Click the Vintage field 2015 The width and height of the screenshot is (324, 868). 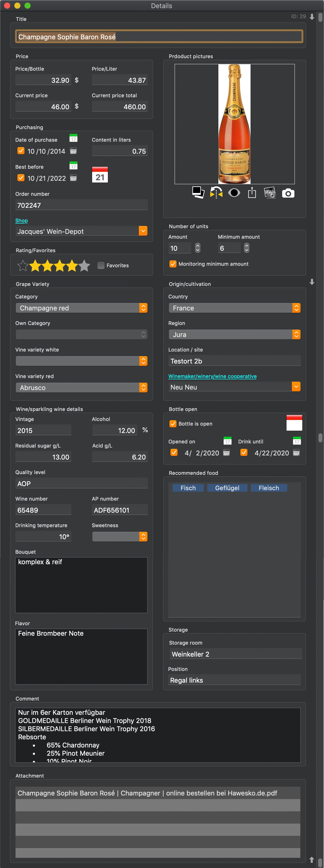pos(43,430)
